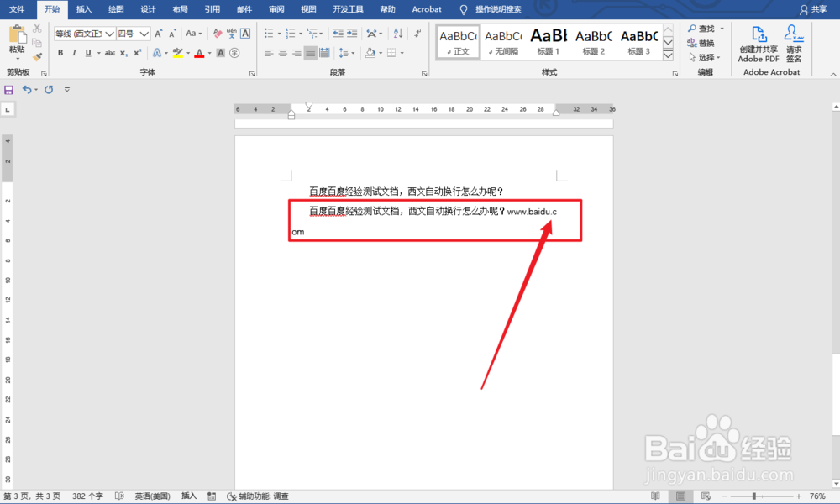840x504 pixels.
Task: Apply character border with the boxed A icon
Action: pos(245,34)
